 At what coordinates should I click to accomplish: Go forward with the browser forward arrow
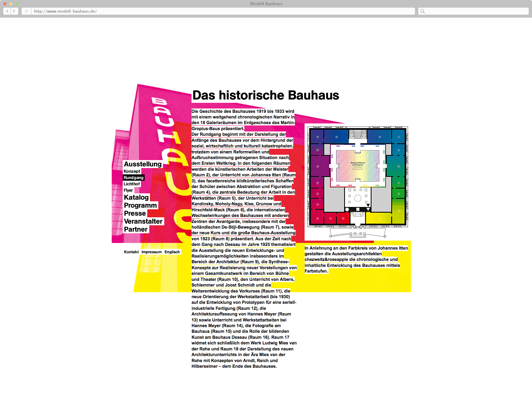14,11
